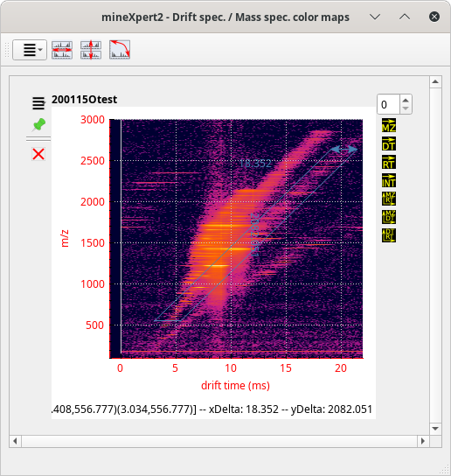Click the DT/RT color map integration icon

pos(389,235)
